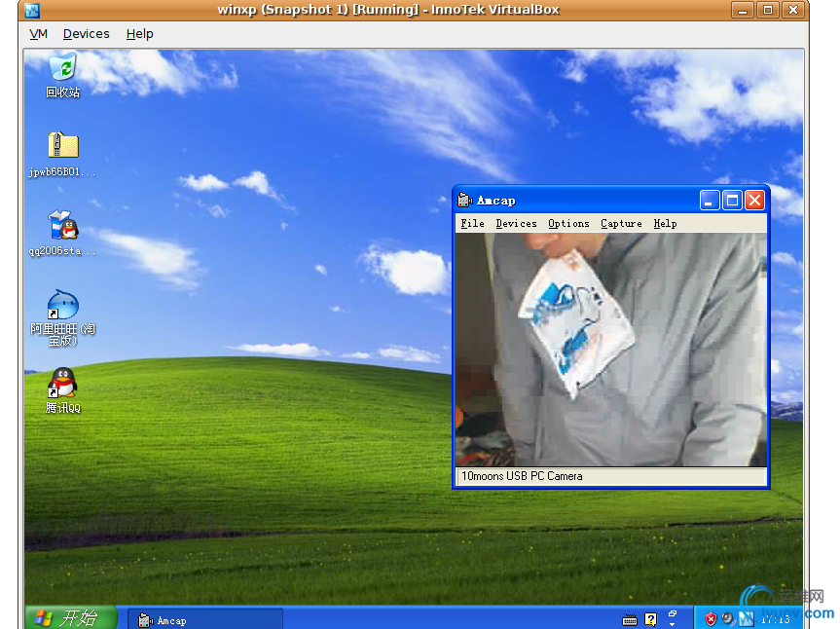Select the qq2006sta installer icon
Screen dimensions: 840x629
coord(63,225)
